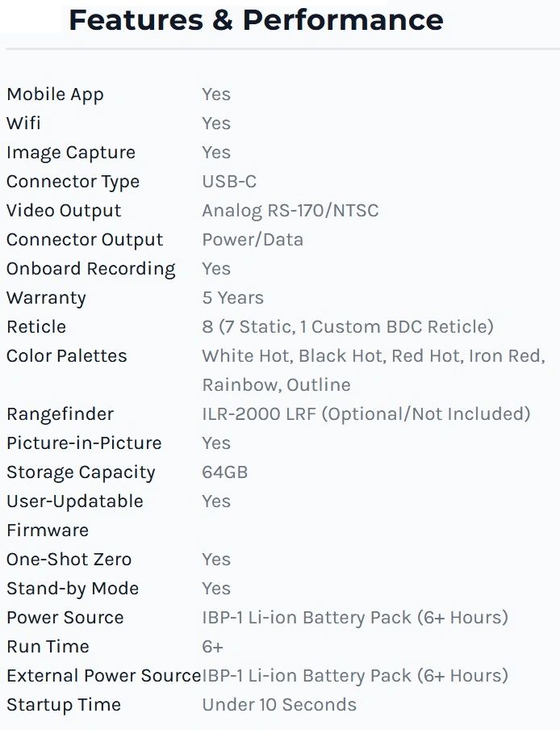Click the 5 Years warranty value
Screen dimensions: 560x730
(x=232, y=297)
